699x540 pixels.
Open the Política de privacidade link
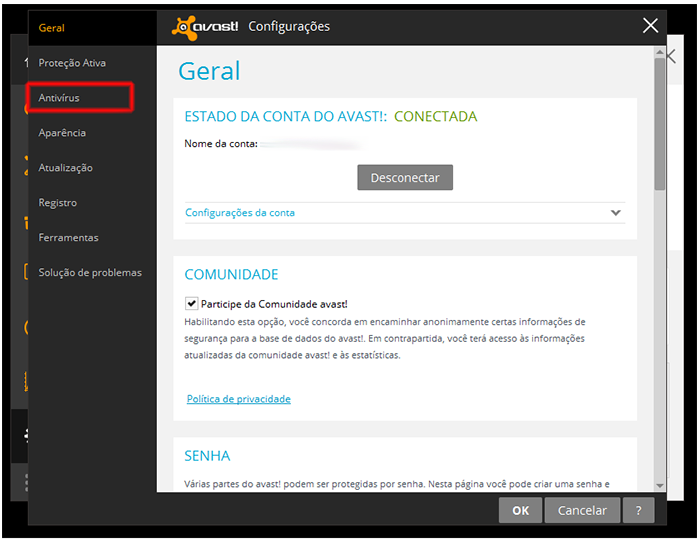[238, 399]
